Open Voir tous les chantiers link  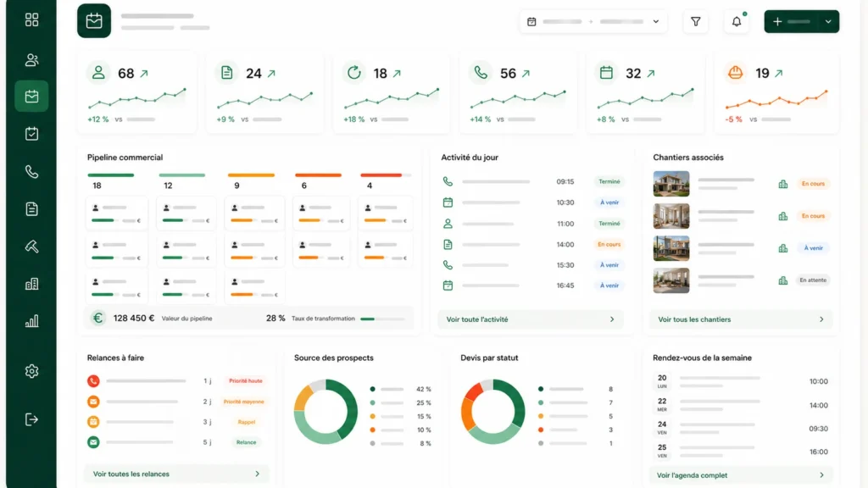(741, 319)
